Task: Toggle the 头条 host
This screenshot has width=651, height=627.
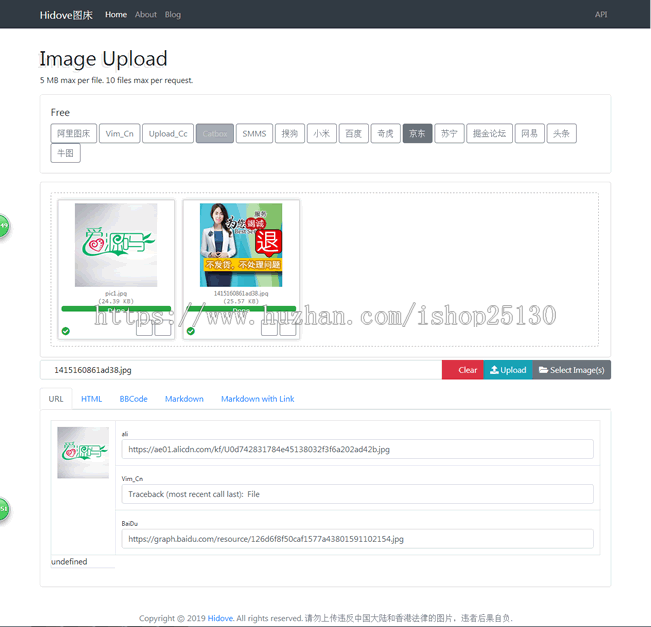Action: click(x=562, y=133)
